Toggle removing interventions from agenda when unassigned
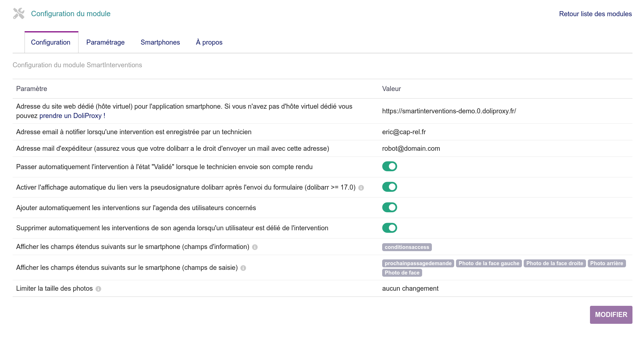 [x=389, y=228]
